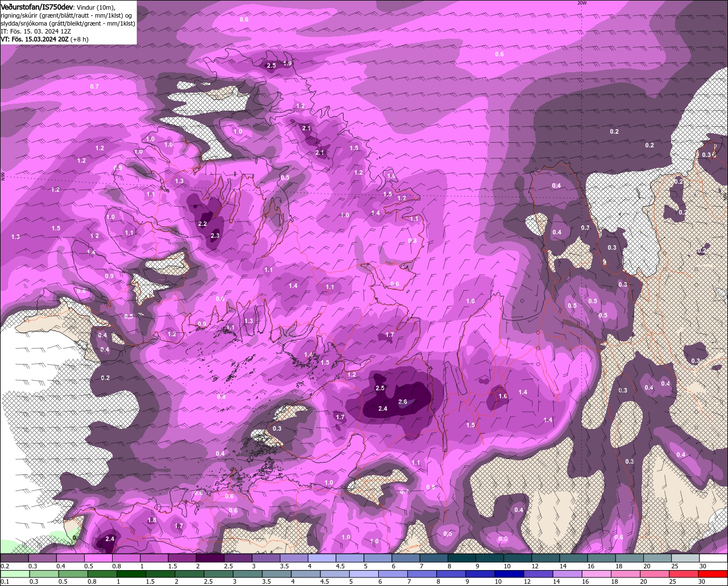
Task: Click the bright magenta legend swatch labeled 0.5
Action: pos(98,558)
